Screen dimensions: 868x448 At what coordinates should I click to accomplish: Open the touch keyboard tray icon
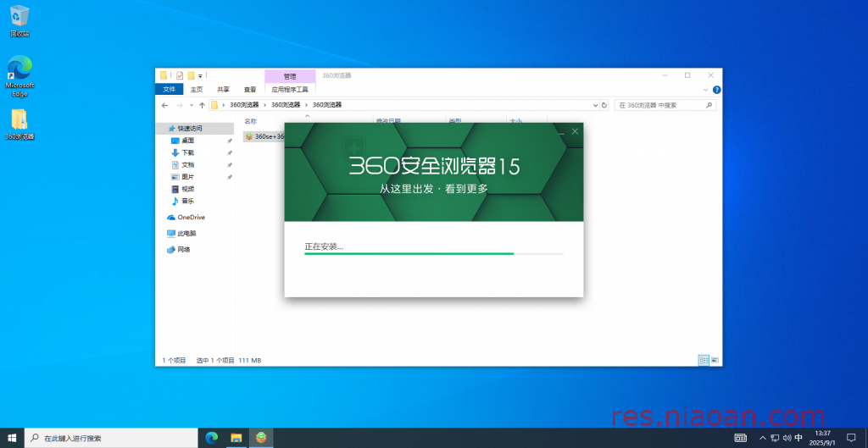point(740,438)
